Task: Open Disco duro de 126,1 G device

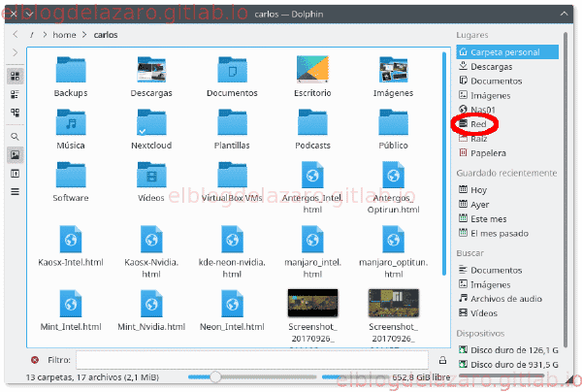Action: (x=507, y=349)
